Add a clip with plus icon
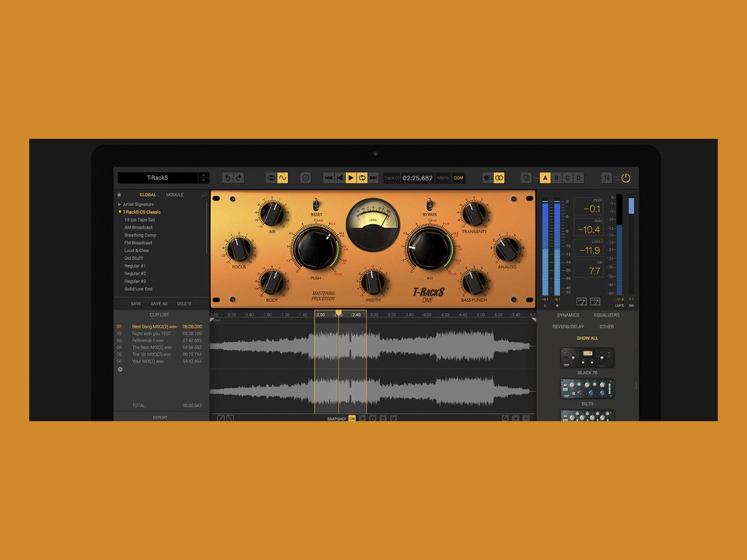 (x=120, y=369)
